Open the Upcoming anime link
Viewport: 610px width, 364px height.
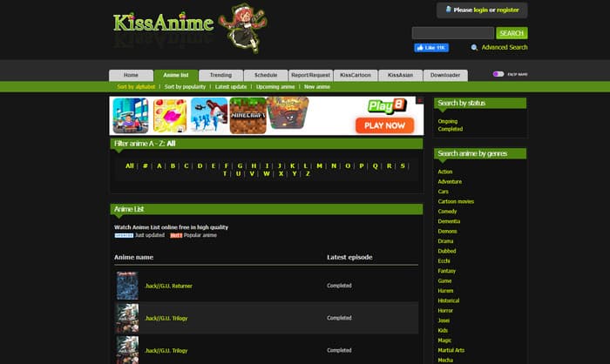[x=275, y=87]
